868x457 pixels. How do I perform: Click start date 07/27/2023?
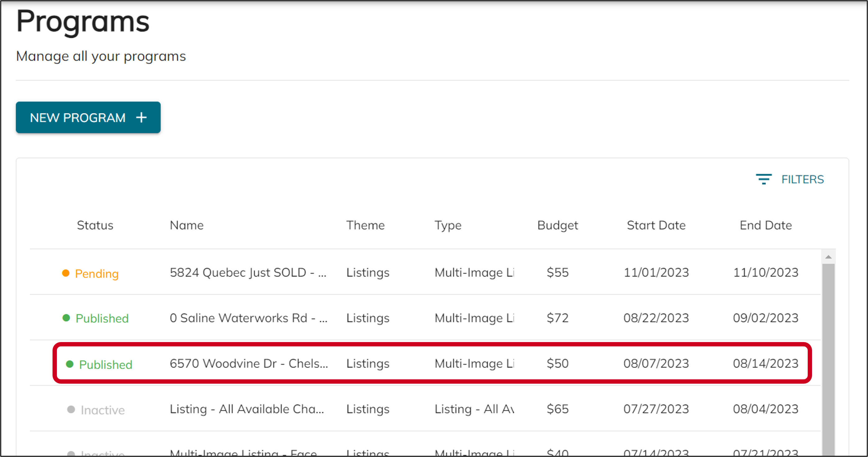(x=656, y=409)
